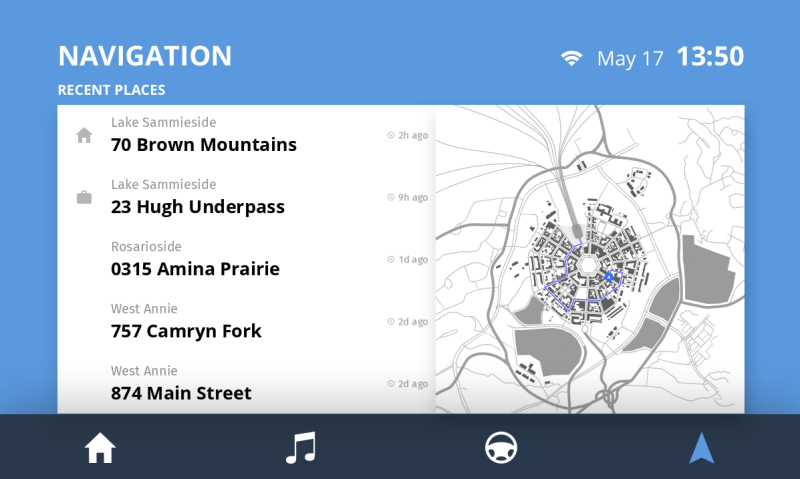Tap the '1d ago' timestamp for Amina Prairie
The image size is (800, 479).
pos(408,259)
